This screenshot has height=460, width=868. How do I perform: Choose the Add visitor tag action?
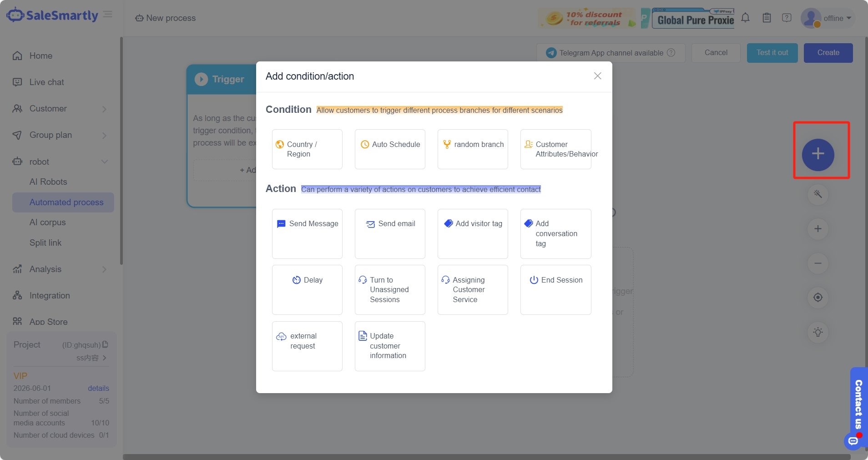472,233
